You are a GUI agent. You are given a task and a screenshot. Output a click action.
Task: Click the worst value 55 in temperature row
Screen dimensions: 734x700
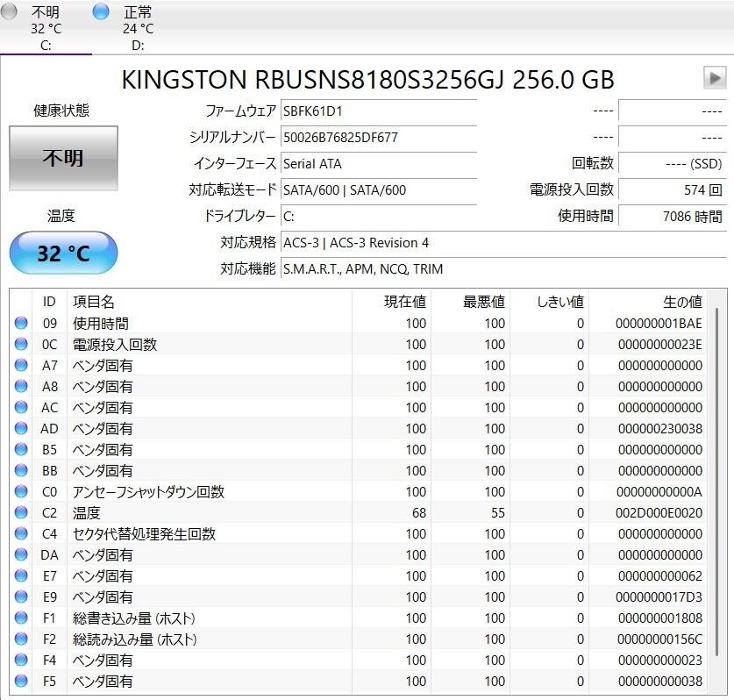click(x=498, y=513)
